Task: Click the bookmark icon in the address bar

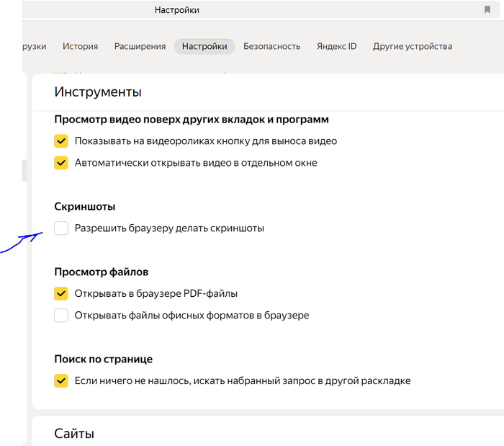Action: coord(487,10)
